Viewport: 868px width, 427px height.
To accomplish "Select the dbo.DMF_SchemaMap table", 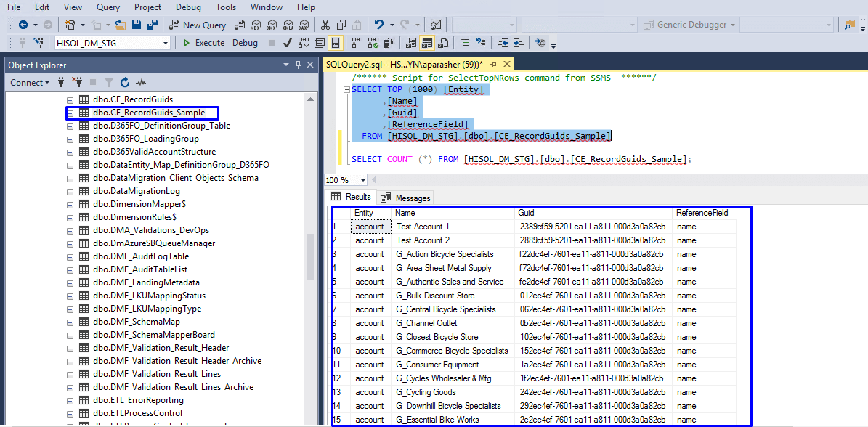I will pos(137,322).
